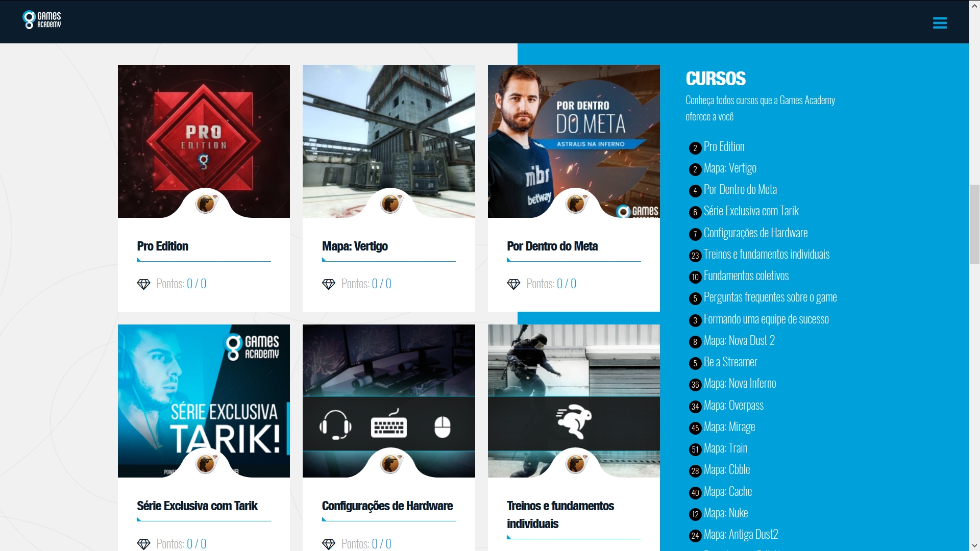Click the CURSOS heading

coord(716,79)
